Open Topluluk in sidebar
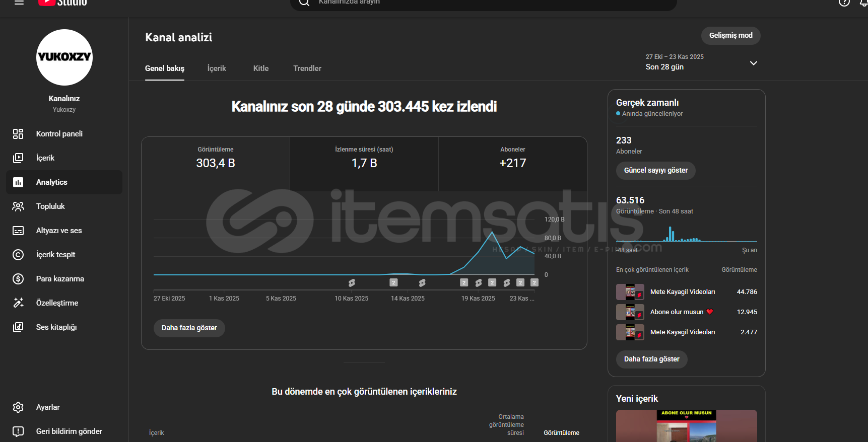Viewport: 868px width, 442px height. [x=64, y=206]
